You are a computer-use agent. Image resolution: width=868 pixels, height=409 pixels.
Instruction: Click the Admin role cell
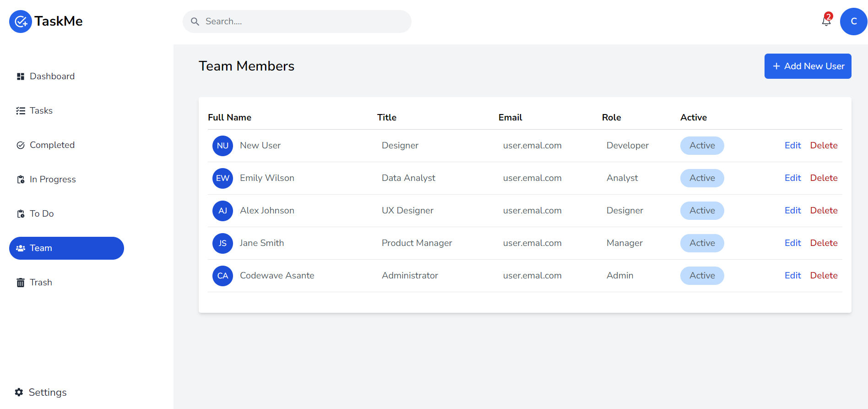[x=620, y=276]
